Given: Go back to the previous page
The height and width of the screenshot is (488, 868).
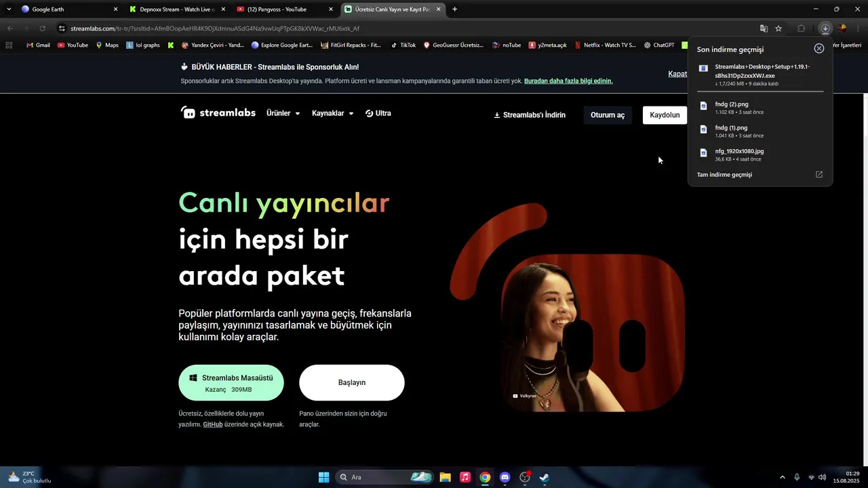Looking at the screenshot, I should pos(9,28).
